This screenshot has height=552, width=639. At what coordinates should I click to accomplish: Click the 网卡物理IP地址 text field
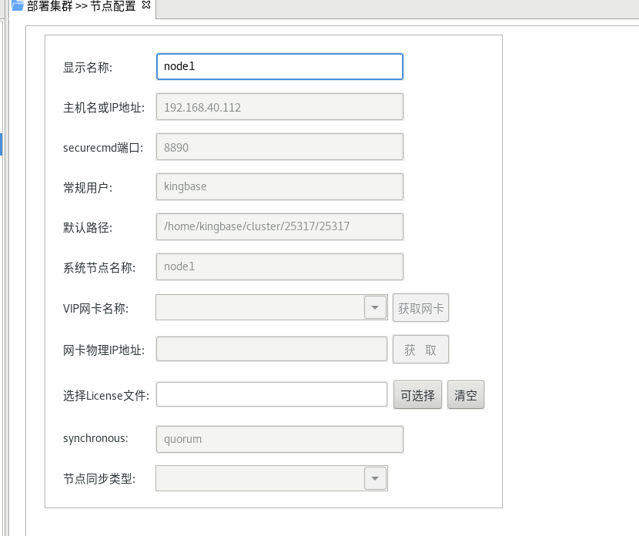(x=271, y=349)
